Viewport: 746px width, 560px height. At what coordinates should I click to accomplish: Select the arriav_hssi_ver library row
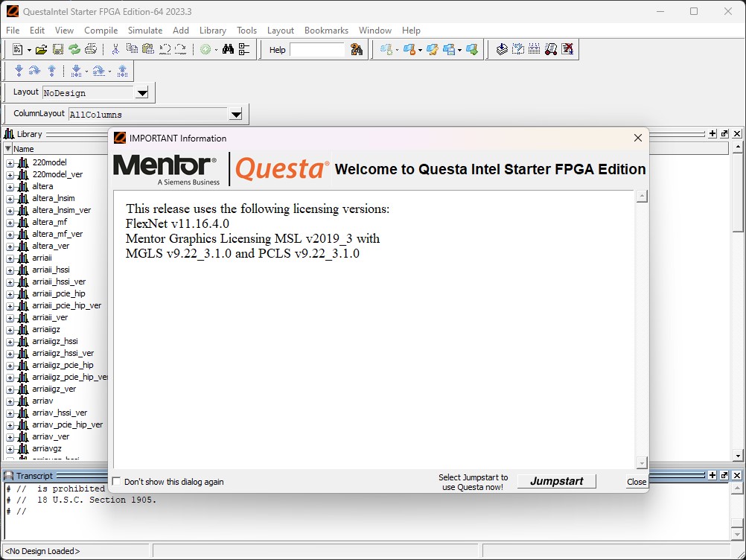tap(60, 413)
